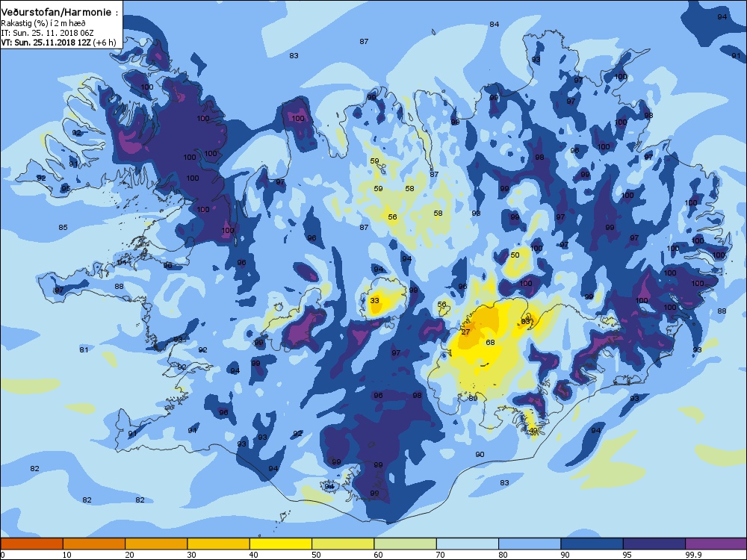Image resolution: width=747 pixels, height=560 pixels.
Task: Click the 30–40 amber legend color block
Action: point(219,544)
